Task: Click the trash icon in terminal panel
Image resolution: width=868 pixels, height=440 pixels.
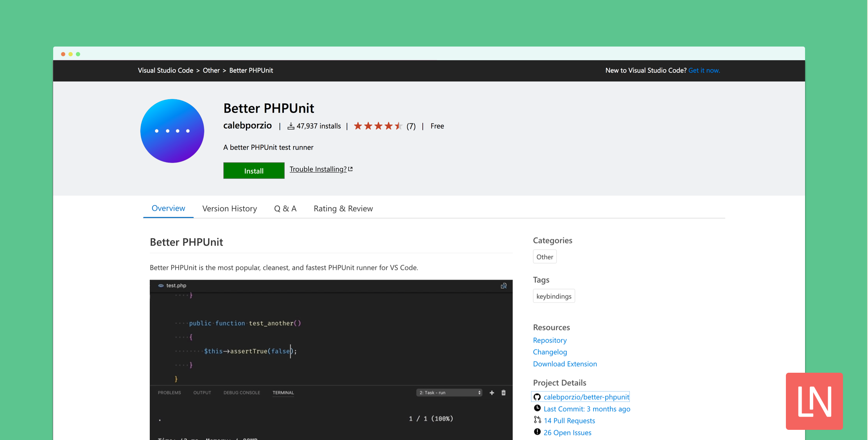Action: pyautogui.click(x=504, y=393)
